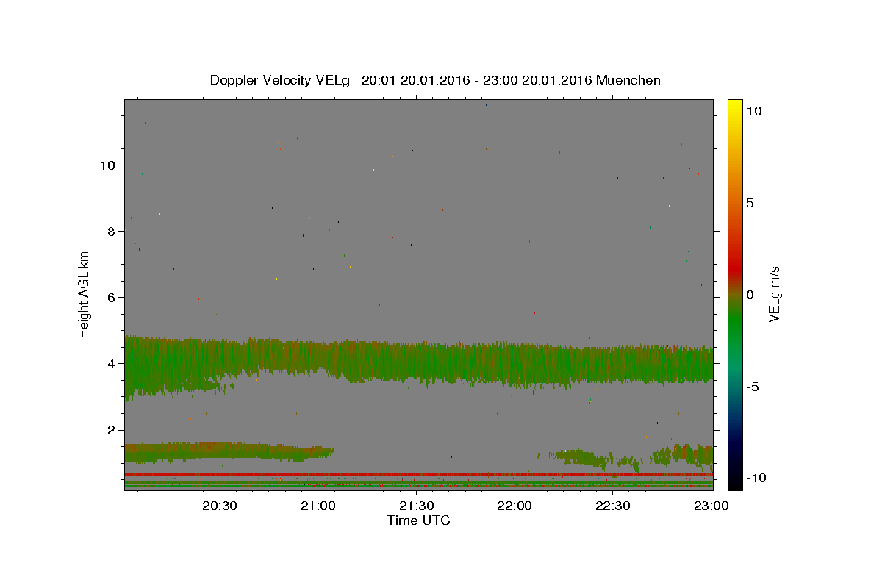Click the 2 km height tick label
Screen dimensions: 882x588
112,430
